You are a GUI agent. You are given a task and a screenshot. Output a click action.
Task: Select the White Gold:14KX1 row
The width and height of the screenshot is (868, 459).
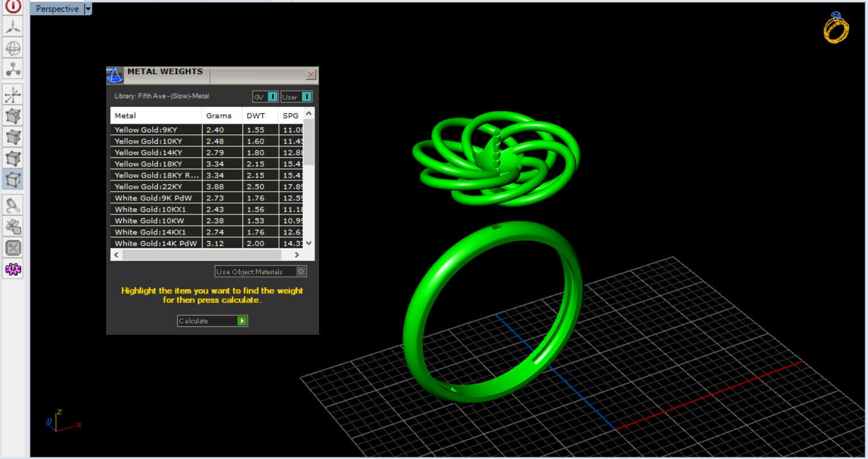(x=207, y=232)
